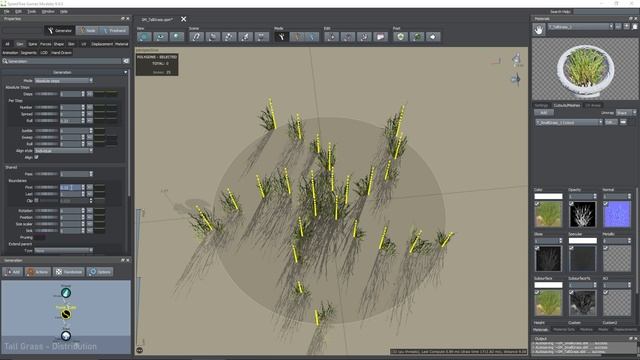Click the third icon in the Edit toolbar group
Viewport: 640px width, 360px height.
[364, 37]
